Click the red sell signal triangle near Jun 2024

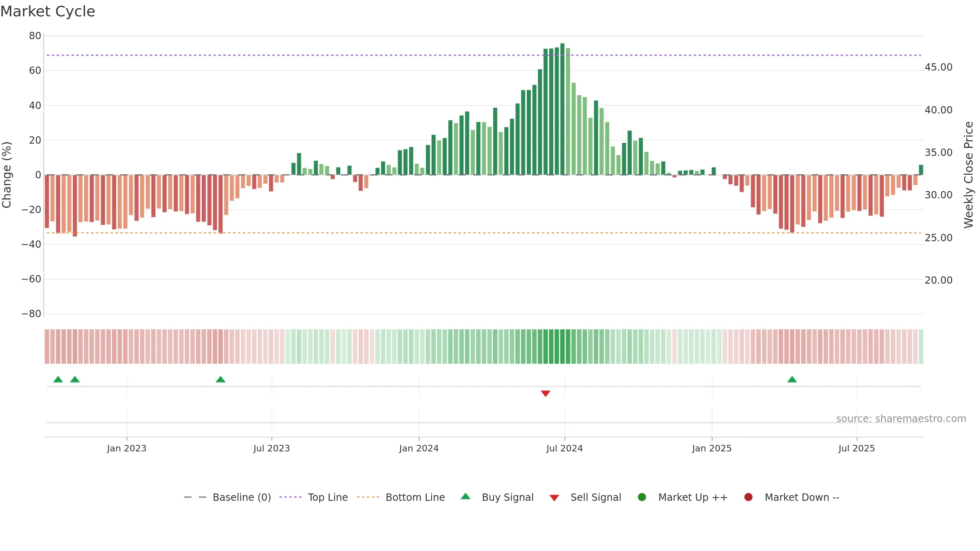coord(546,393)
